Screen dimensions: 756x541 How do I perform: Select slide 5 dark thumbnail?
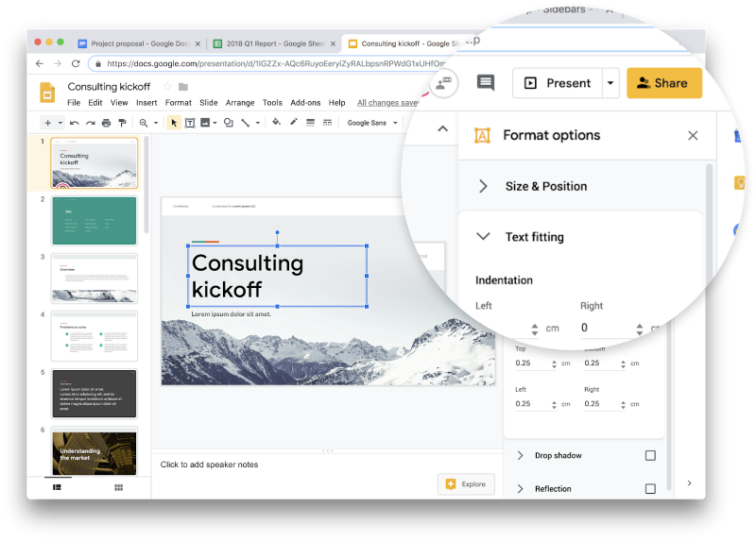coord(94,394)
